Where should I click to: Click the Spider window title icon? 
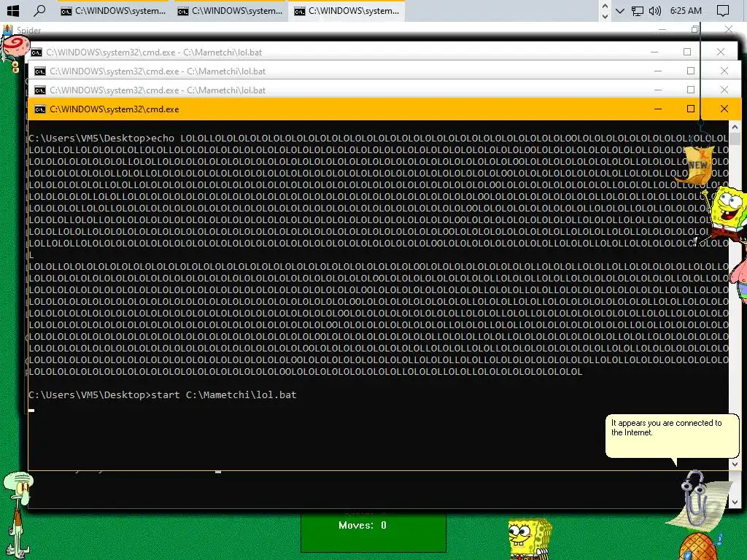click(7, 30)
